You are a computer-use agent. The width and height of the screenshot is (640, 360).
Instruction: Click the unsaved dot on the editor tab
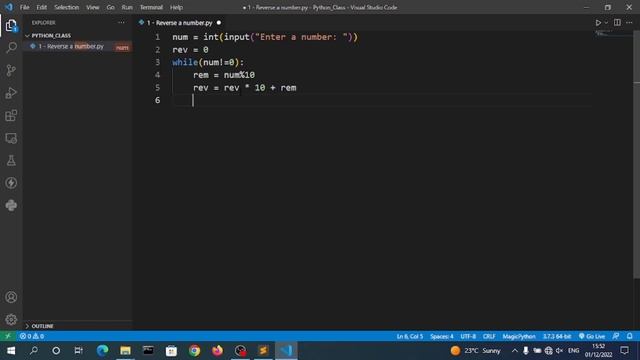coord(219,23)
